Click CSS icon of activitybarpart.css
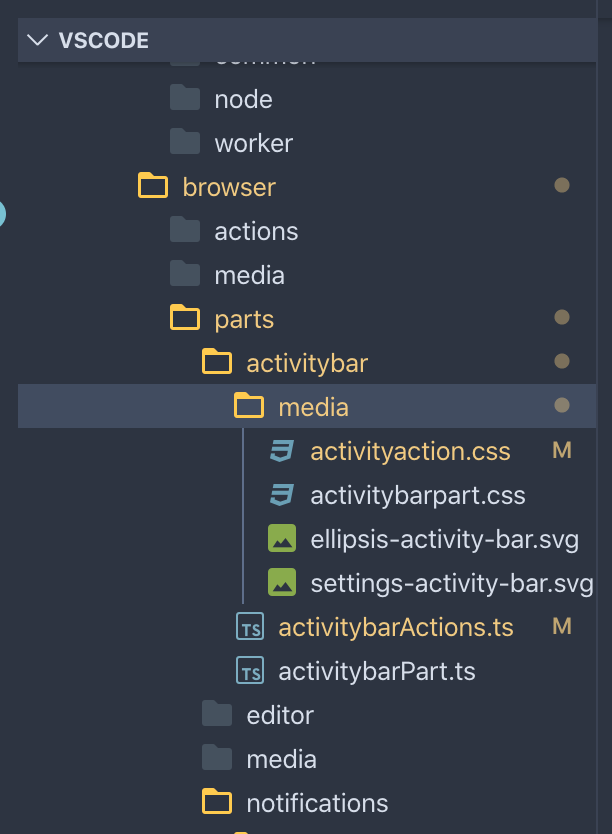This screenshot has height=834, width=612. click(x=282, y=495)
